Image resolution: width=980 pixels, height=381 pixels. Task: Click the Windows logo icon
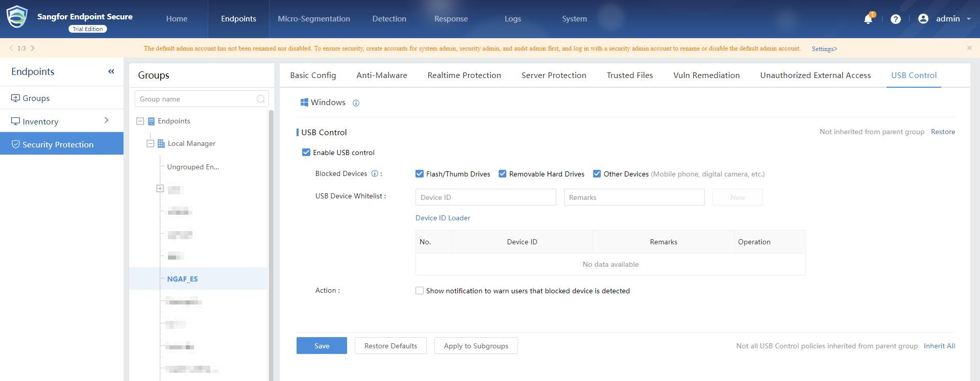tap(304, 103)
